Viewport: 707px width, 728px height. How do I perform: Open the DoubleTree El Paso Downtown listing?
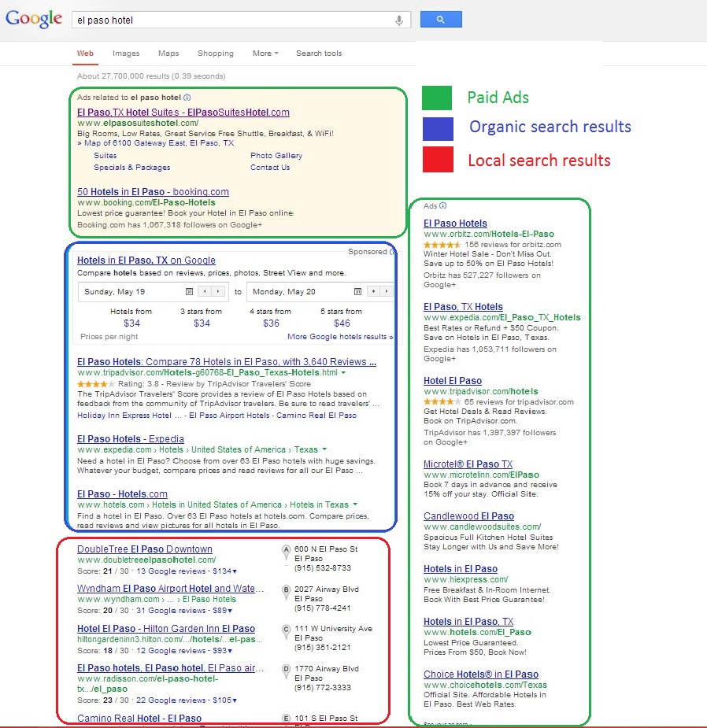[x=144, y=549]
